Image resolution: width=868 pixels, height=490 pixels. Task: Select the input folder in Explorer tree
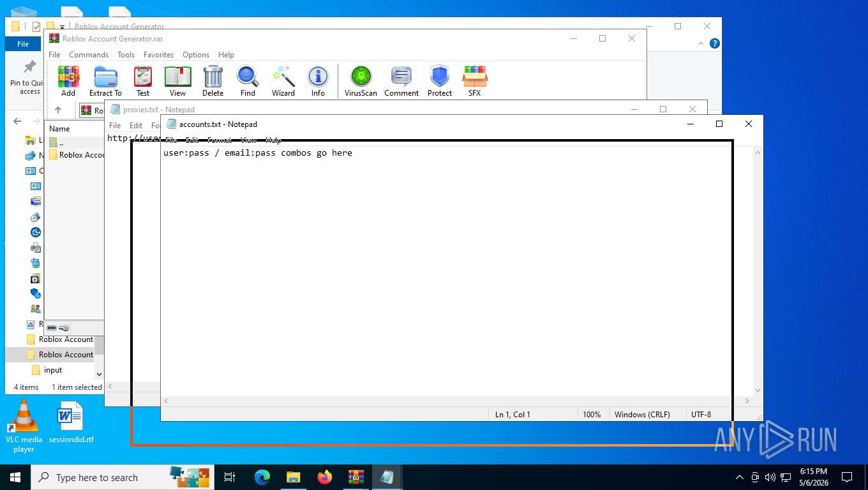pyautogui.click(x=47, y=370)
